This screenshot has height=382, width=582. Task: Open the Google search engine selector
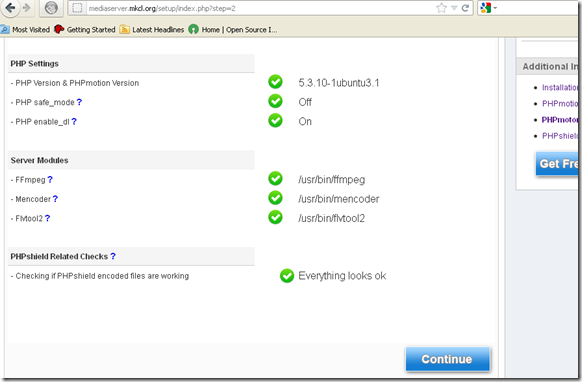point(488,8)
